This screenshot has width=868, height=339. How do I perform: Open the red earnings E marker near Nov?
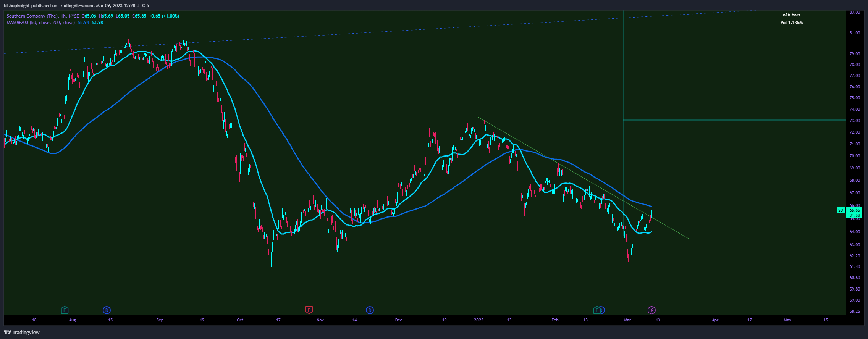(x=309, y=310)
